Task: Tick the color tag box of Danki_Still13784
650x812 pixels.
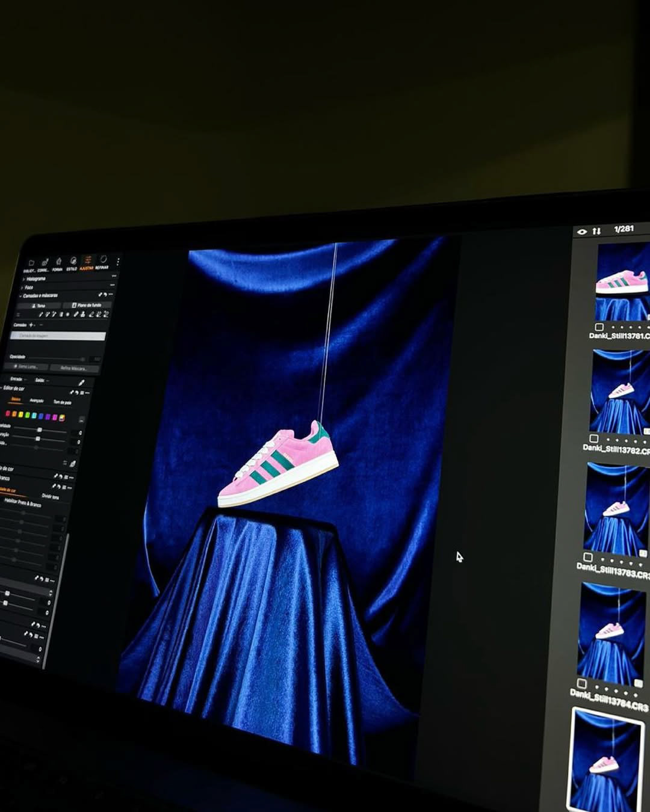Action: point(582,684)
